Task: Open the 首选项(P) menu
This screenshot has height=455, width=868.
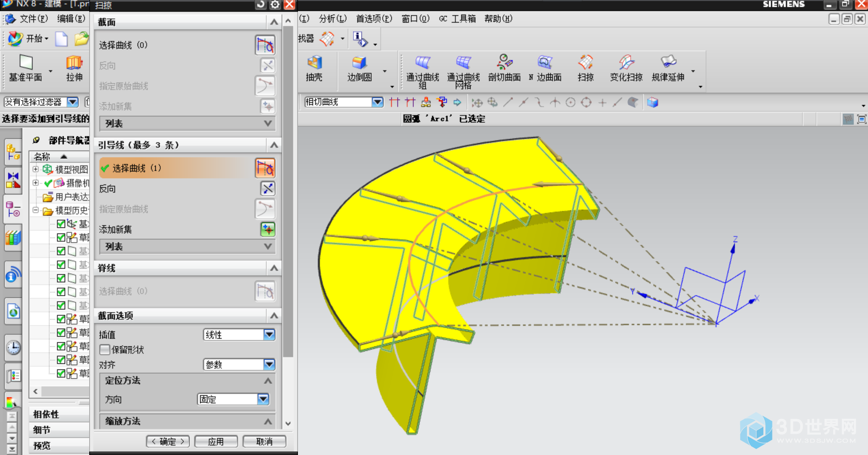Action: (x=374, y=19)
